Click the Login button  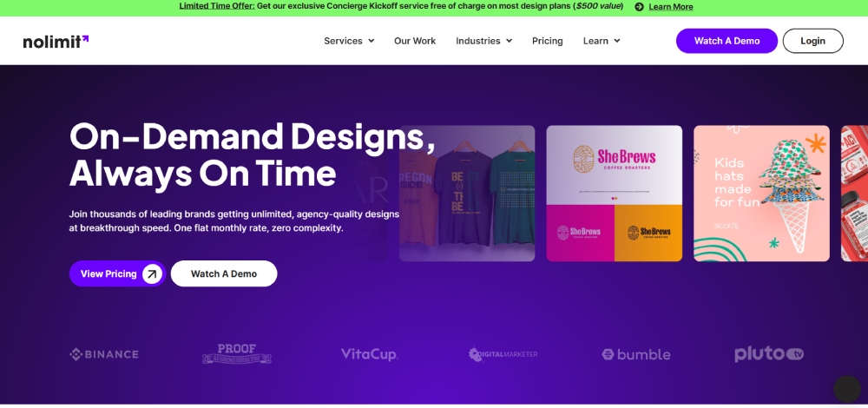pos(812,41)
